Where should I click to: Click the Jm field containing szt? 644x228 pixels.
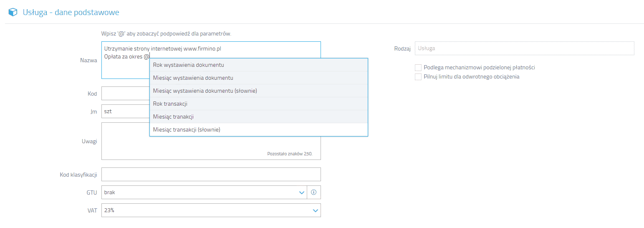tap(125, 111)
